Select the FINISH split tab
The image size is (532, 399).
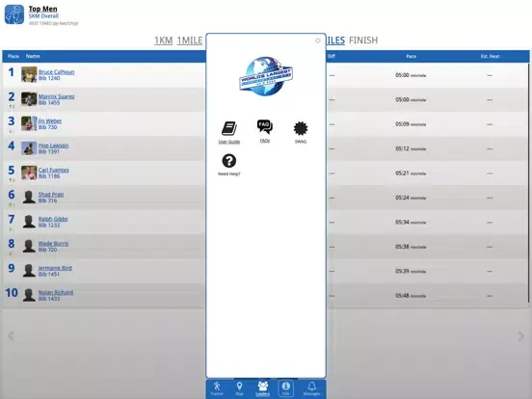pos(363,40)
